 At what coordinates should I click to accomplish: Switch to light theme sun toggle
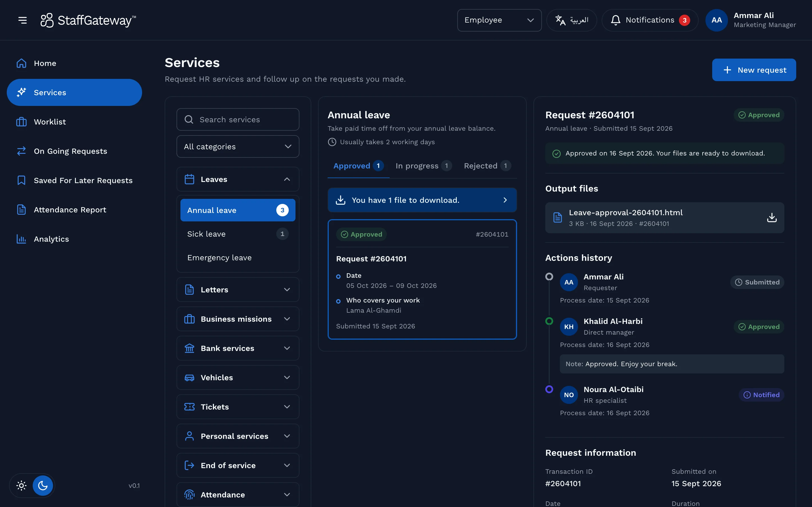click(21, 485)
